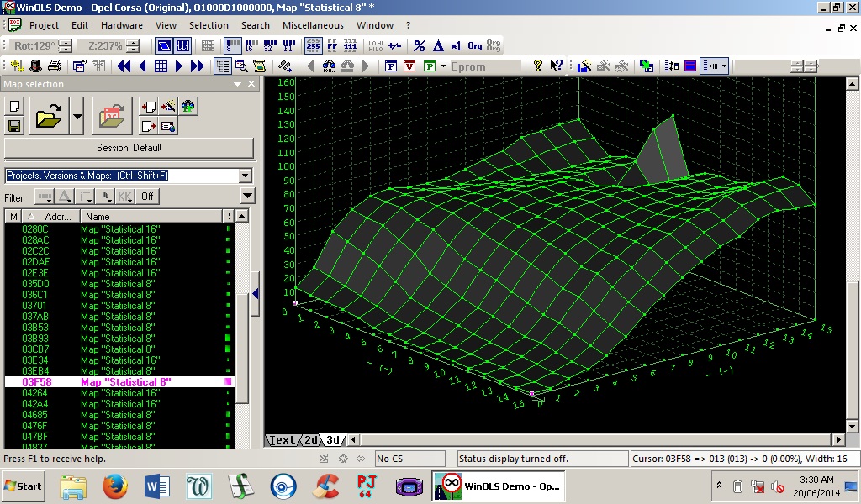Click the export document arrow icon
The width and height of the screenshot is (861, 504).
[x=148, y=126]
